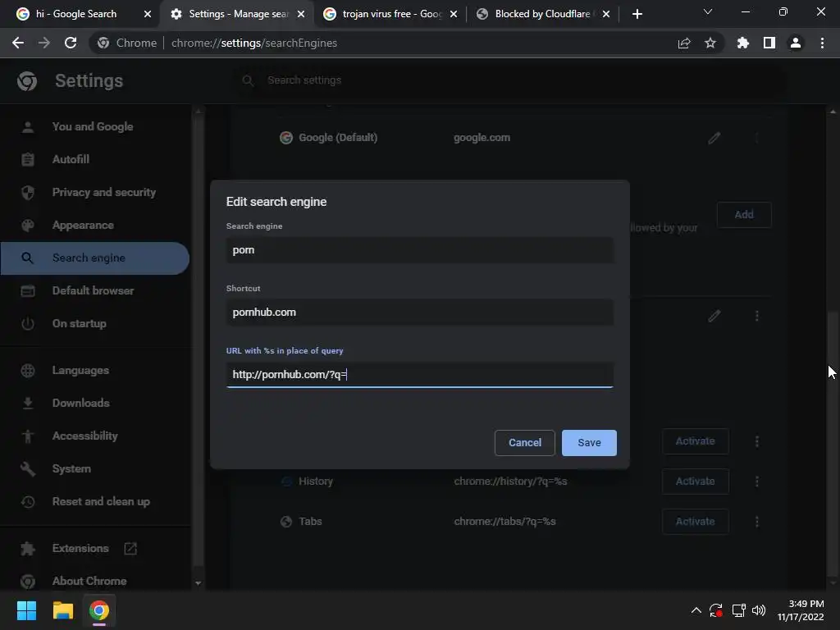The height and width of the screenshot is (630, 840).
Task: Activate the History shortcut
Action: 696,481
